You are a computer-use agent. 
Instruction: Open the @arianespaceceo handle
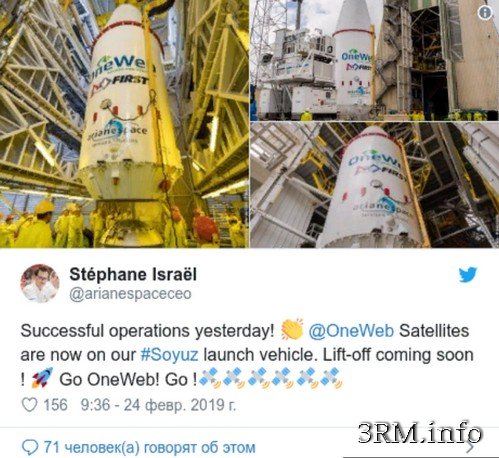(x=130, y=294)
